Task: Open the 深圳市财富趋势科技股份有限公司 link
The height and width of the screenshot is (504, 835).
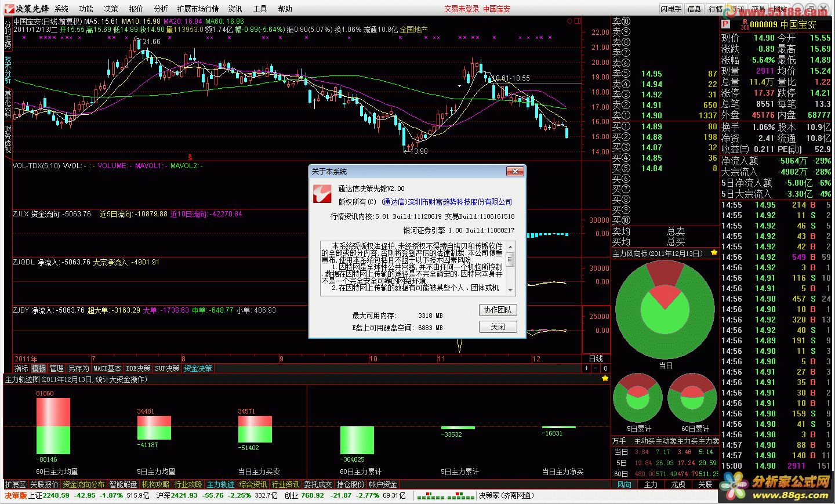Action: pyautogui.click(x=446, y=202)
